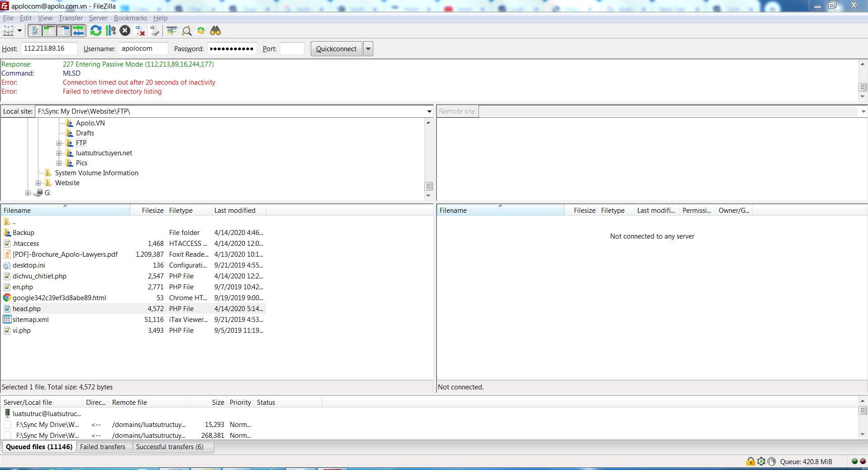Sort local files by Last modified column
Viewport: 868px width, 470px height.
[x=238, y=210]
